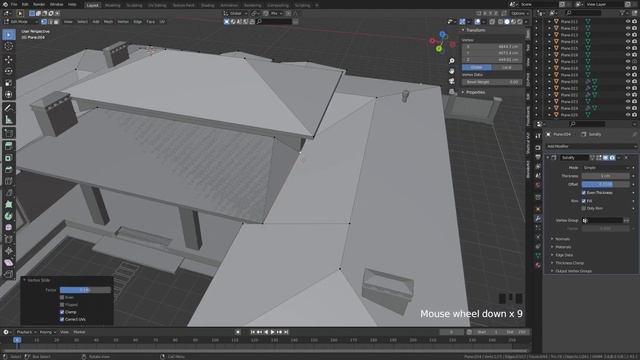Image resolution: width=640 pixels, height=360 pixels.
Task: Expand the Output Vertex Groups subpanel
Action: (573, 271)
